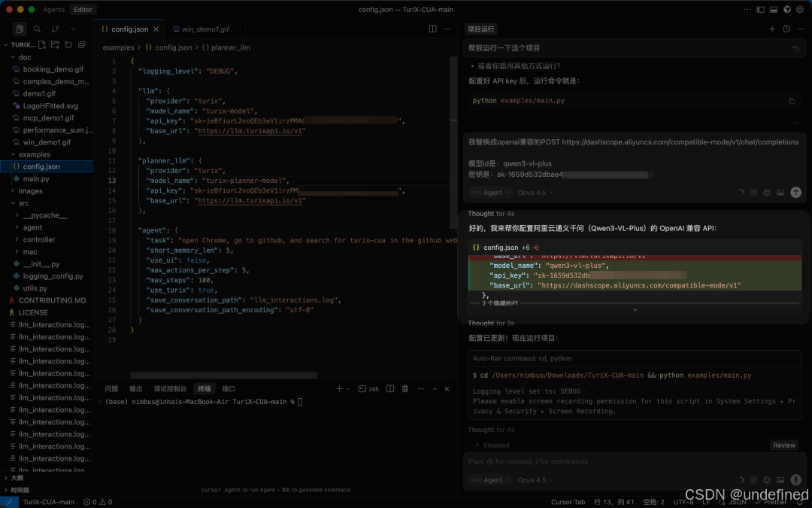Close the config.json tab
The image size is (812, 508).
pos(156,29)
